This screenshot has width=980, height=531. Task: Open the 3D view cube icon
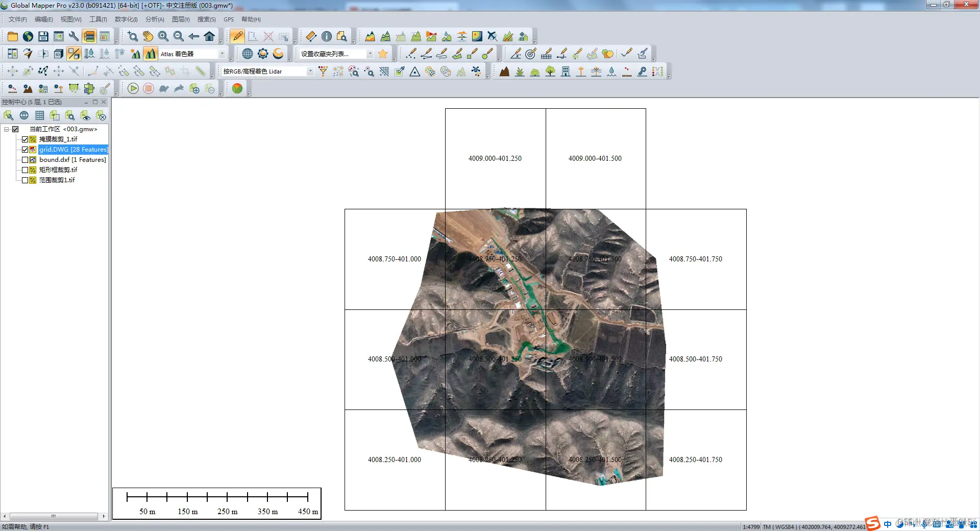59,54
